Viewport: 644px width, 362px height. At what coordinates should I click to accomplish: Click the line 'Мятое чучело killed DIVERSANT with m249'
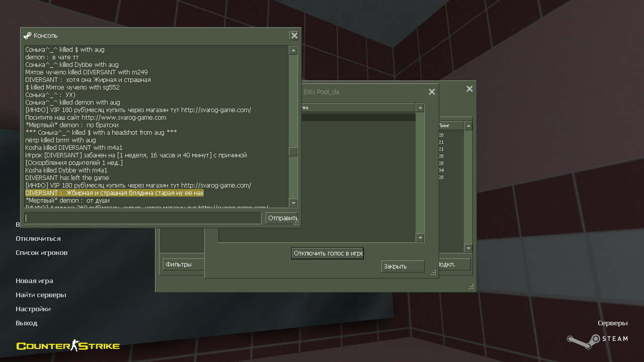(x=87, y=72)
